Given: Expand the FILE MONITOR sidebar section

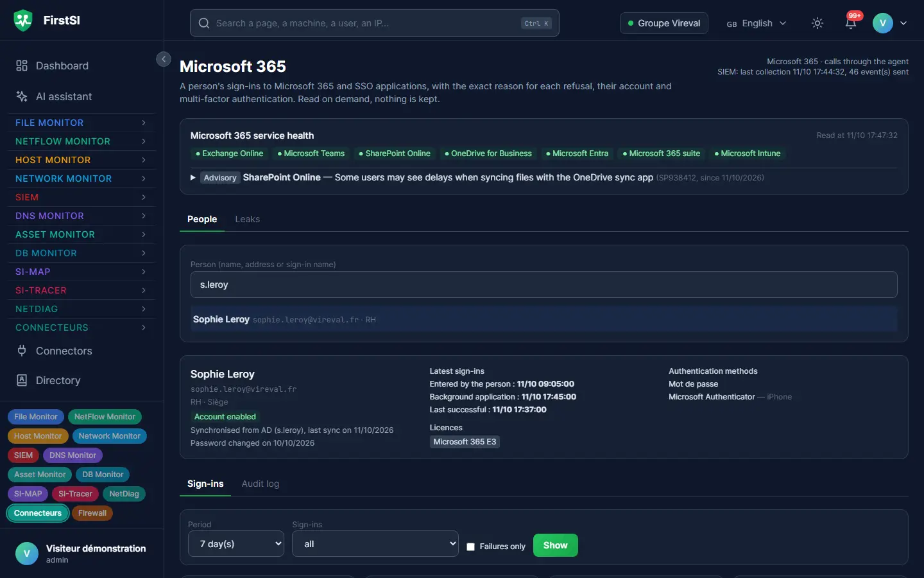Looking at the screenshot, I should [81, 123].
